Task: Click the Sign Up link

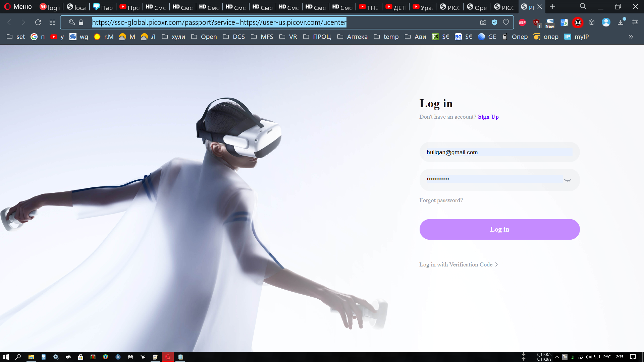Action: [x=488, y=117]
